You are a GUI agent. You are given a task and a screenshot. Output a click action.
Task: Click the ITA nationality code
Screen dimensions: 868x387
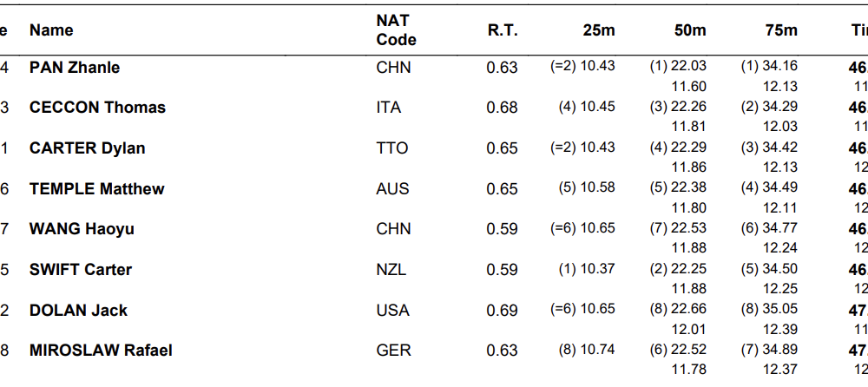point(388,108)
